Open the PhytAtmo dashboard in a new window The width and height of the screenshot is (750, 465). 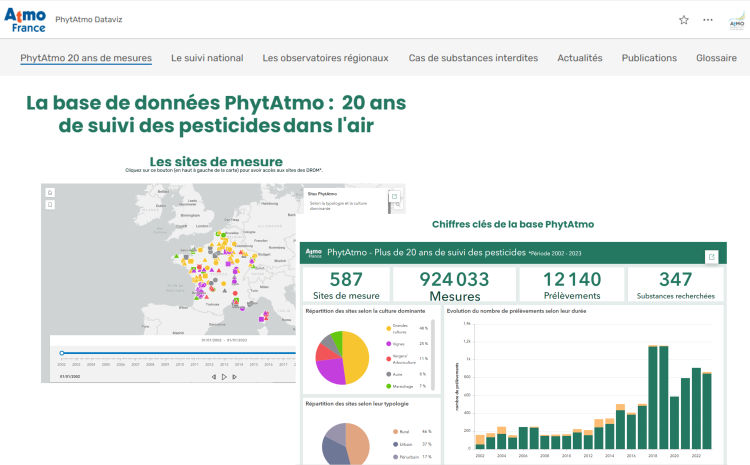(712, 257)
